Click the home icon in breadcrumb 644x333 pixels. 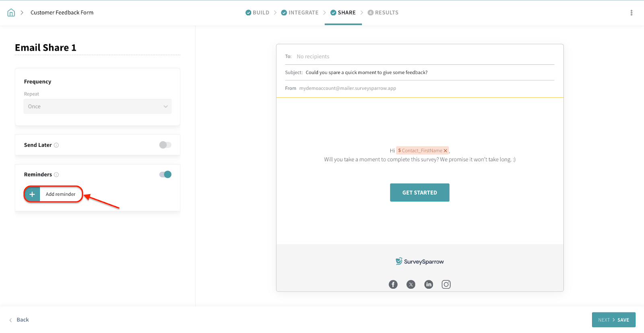coord(11,12)
